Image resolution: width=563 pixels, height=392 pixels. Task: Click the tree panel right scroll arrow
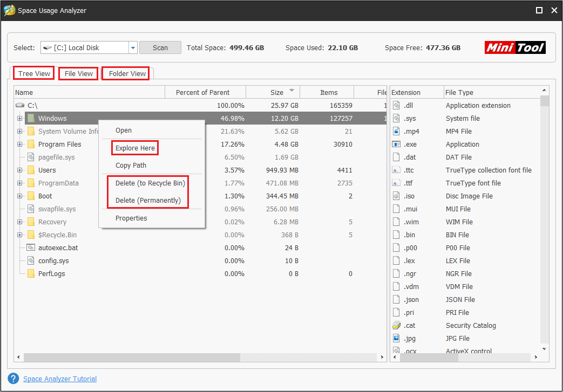pyautogui.click(x=382, y=357)
